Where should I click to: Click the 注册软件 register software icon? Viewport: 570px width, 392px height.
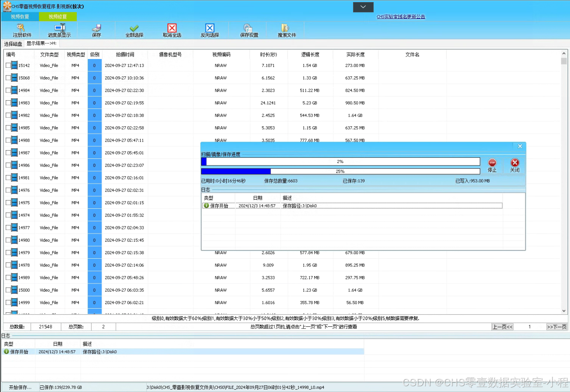point(21,28)
